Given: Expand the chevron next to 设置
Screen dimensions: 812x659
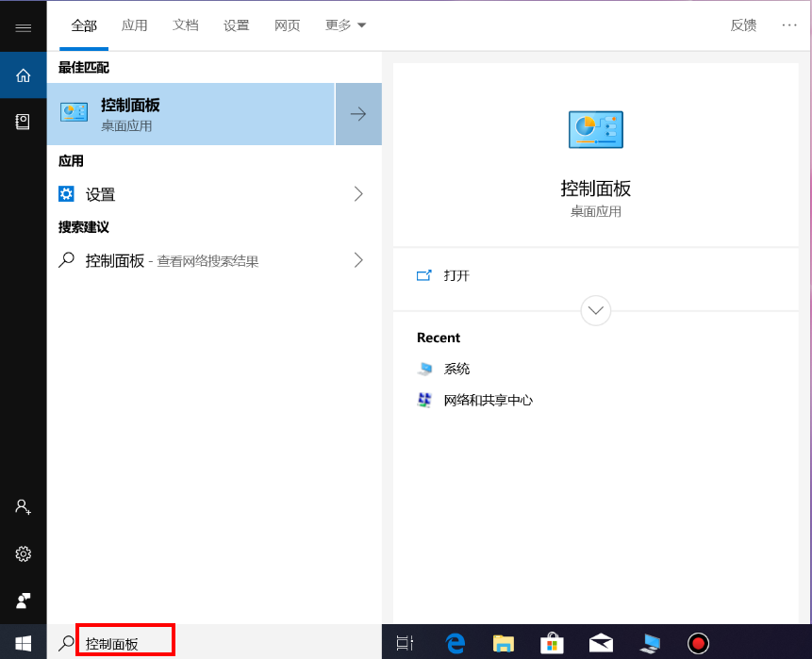Looking at the screenshot, I should 358,194.
